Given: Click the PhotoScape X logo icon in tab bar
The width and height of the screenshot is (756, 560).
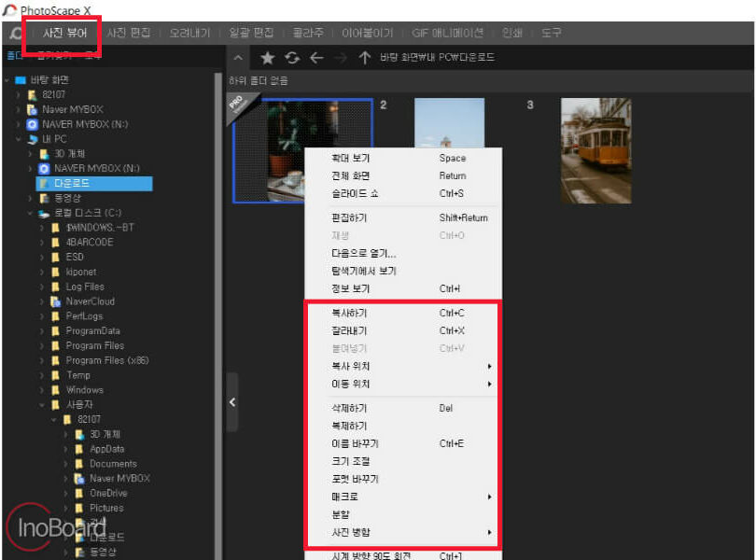Looking at the screenshot, I should pos(16,33).
